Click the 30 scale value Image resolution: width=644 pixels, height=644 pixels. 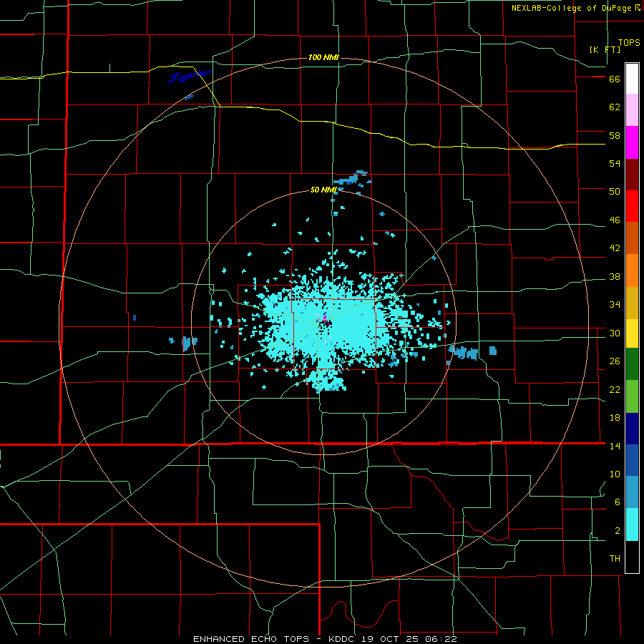click(x=615, y=333)
